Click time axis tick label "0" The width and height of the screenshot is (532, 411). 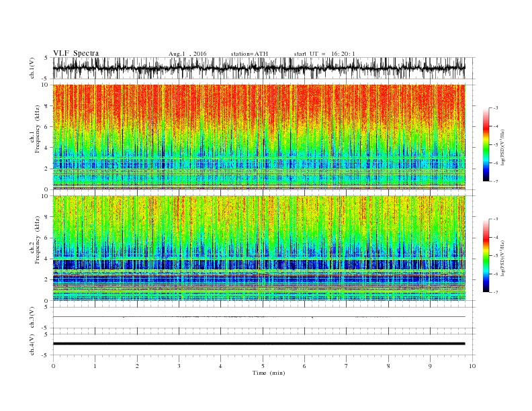pos(53,366)
